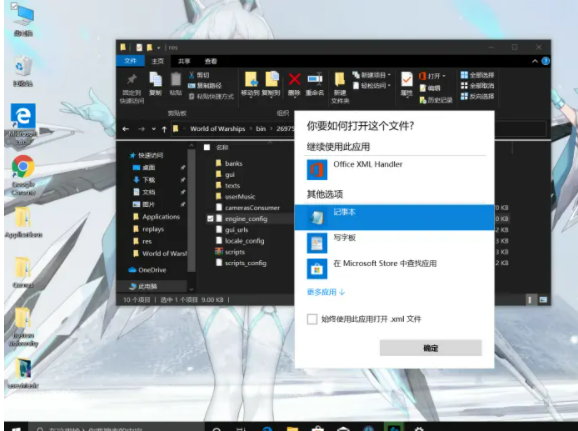Choose WordPad (写字板) to open file
Image resolution: width=578 pixels, height=431 pixels.
(x=394, y=243)
